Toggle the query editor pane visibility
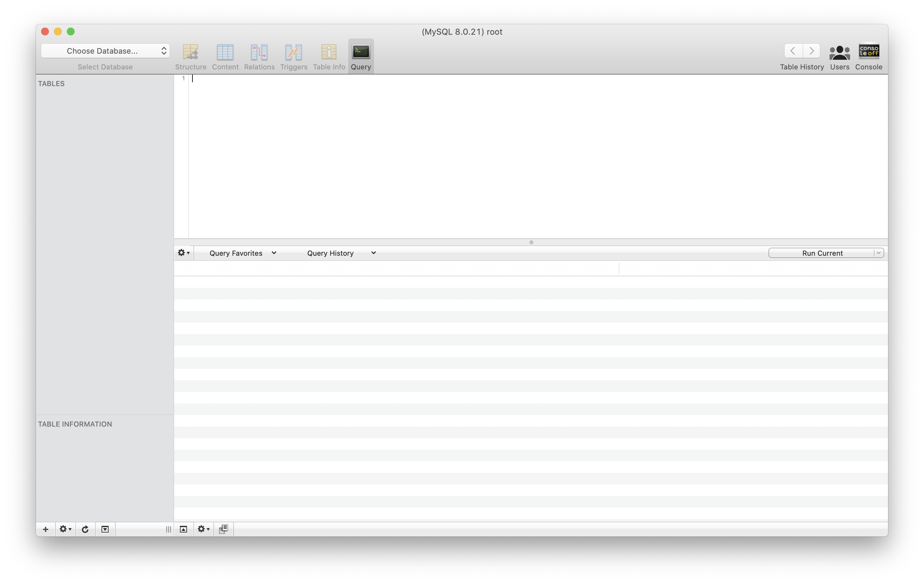The image size is (924, 584). pyautogui.click(x=183, y=529)
